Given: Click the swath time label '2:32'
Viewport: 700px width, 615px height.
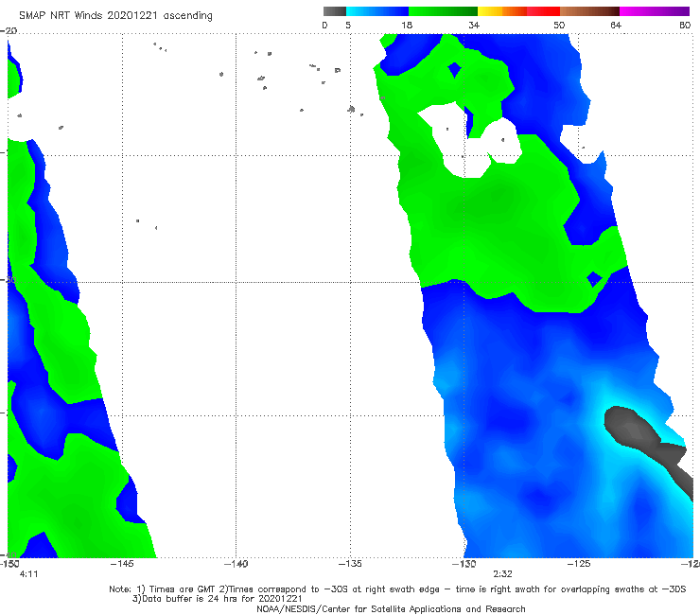Looking at the screenshot, I should 502,574.
